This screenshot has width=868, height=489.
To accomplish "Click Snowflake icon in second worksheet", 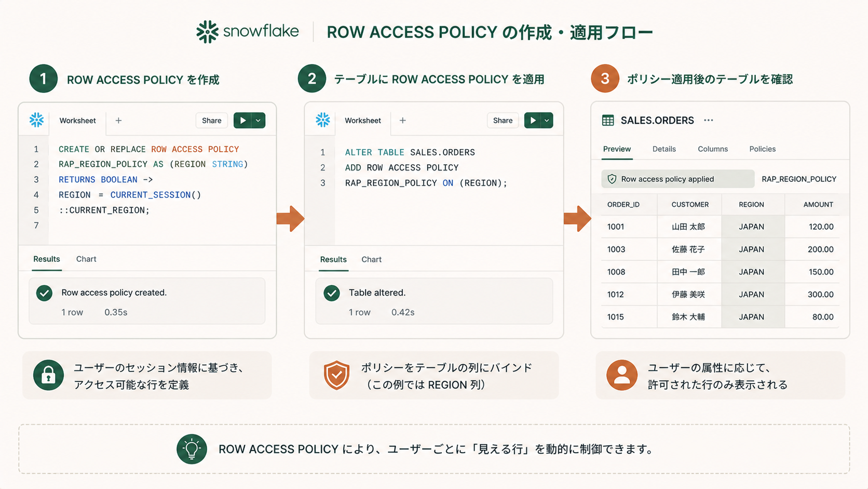I will point(323,120).
